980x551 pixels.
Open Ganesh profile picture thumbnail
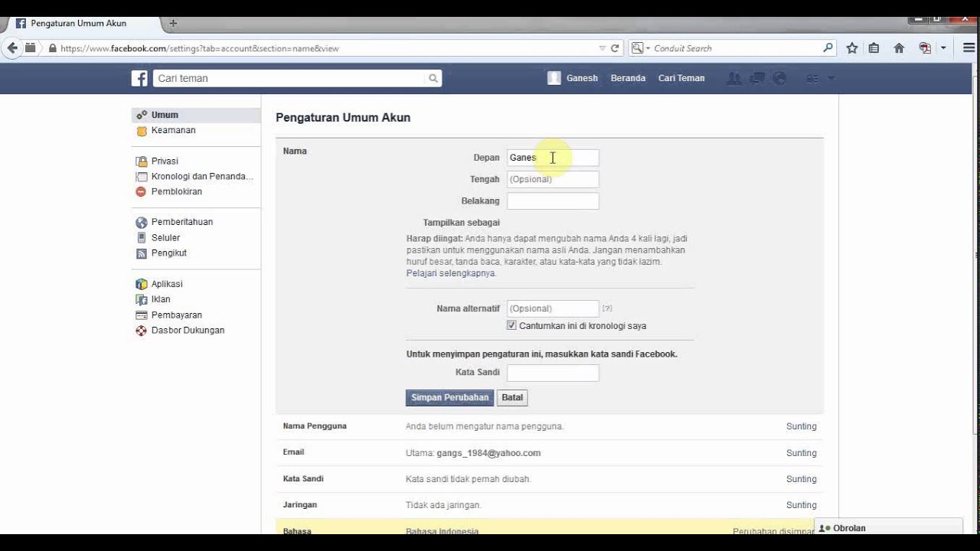(x=554, y=78)
